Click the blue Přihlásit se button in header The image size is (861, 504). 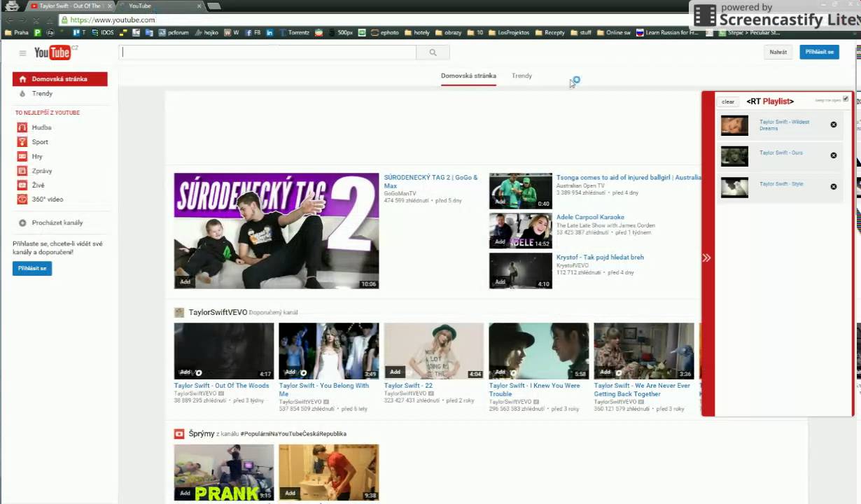click(819, 52)
